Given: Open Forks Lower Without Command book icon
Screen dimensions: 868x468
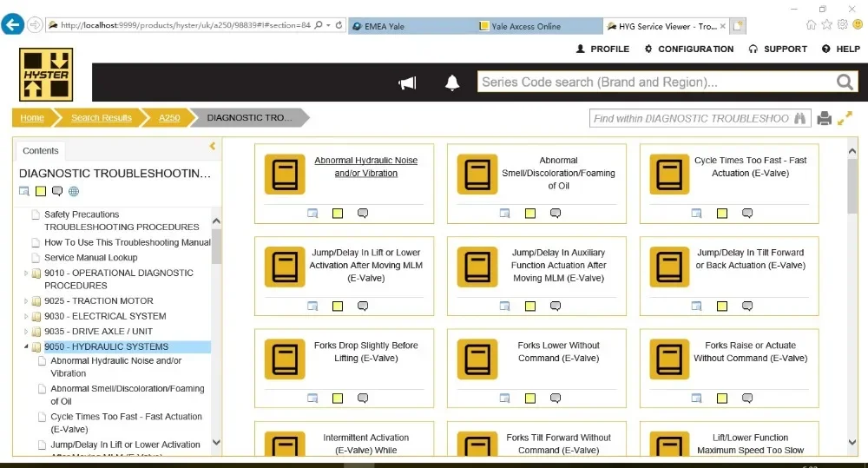Looking at the screenshot, I should point(477,359).
